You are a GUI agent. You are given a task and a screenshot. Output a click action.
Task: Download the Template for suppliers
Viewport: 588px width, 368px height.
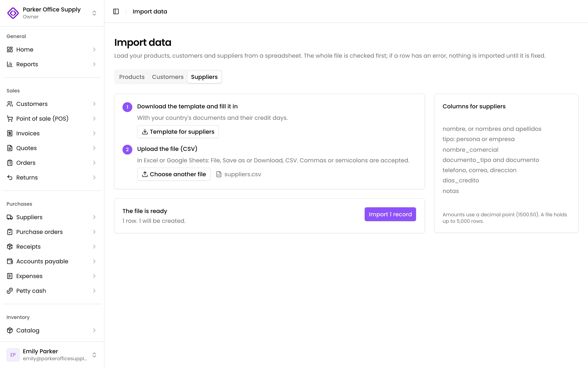[178, 132]
